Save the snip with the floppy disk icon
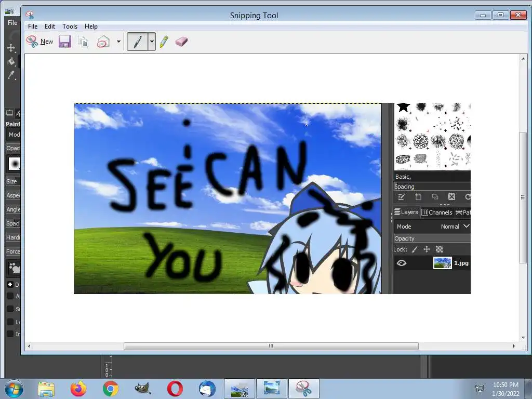532x399 pixels. (65, 42)
